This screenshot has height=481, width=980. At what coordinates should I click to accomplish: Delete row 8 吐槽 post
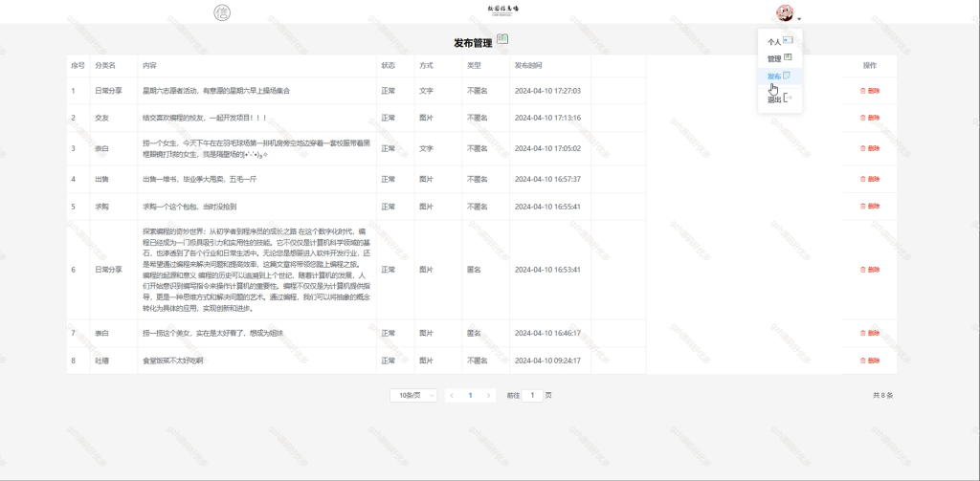coord(869,361)
